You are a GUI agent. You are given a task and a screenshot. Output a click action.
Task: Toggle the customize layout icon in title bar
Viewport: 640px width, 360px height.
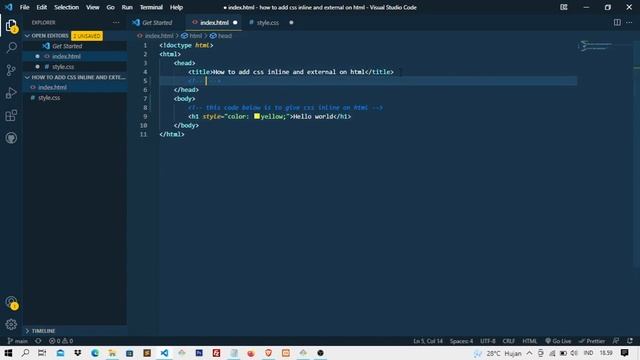564,7
